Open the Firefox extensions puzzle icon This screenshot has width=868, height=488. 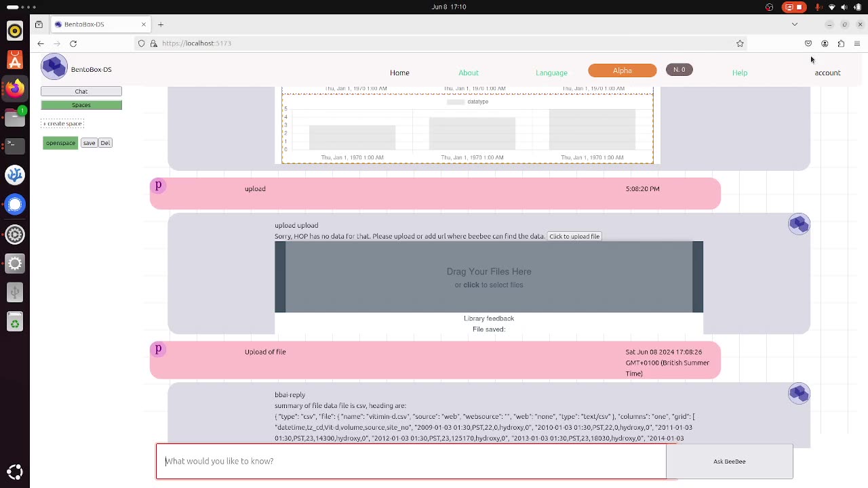coord(841,43)
